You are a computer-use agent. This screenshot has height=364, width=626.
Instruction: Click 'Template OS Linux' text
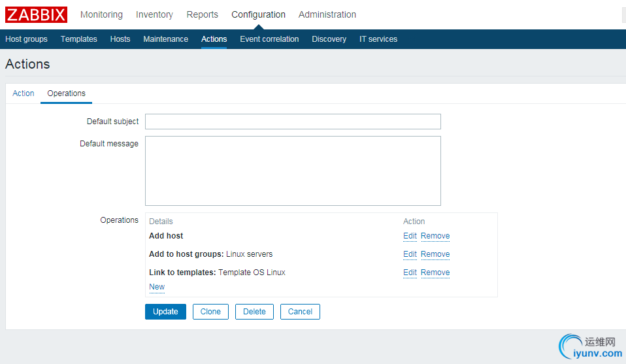tap(252, 273)
